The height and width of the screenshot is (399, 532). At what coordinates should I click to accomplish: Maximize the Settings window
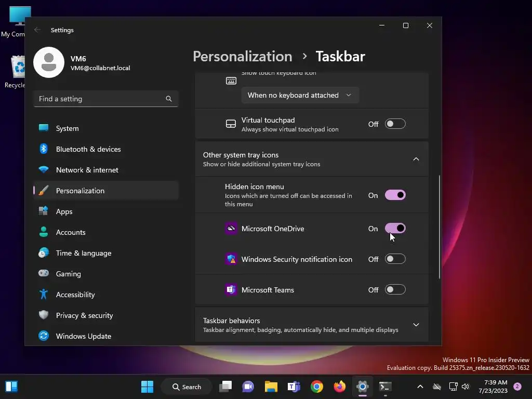(x=405, y=25)
